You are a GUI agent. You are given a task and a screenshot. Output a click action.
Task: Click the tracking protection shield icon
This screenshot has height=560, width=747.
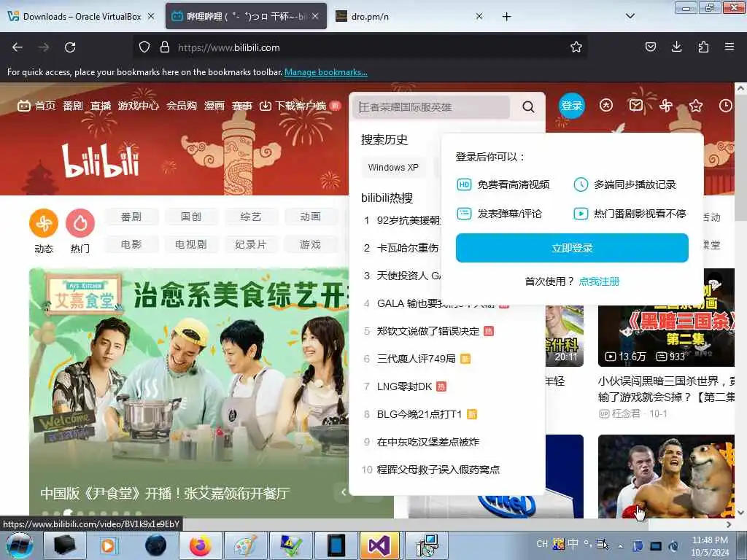(x=144, y=47)
